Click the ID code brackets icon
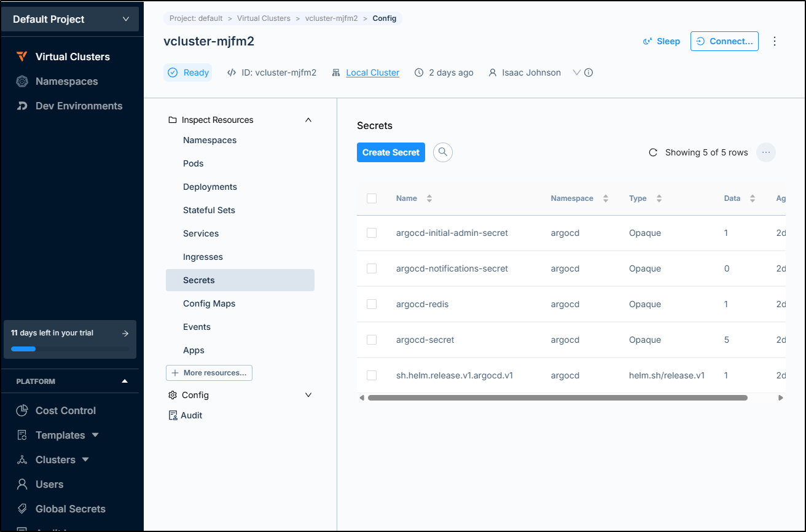This screenshot has height=532, width=806. [232, 72]
